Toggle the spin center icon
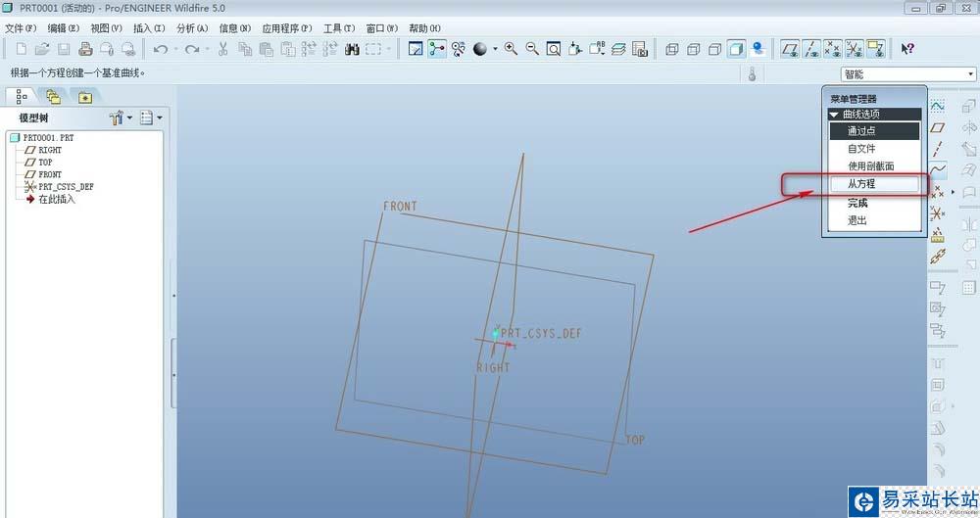Screen dimensions: 980x518 click(x=437, y=49)
